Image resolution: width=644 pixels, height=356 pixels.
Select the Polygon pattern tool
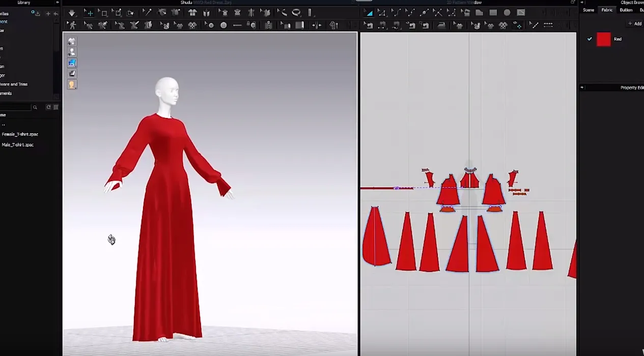point(479,13)
